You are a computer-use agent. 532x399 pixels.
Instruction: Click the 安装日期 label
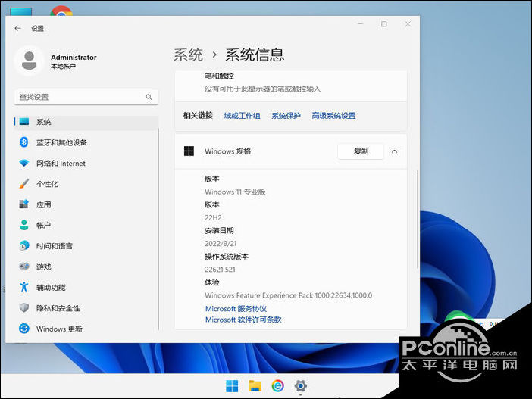click(219, 230)
